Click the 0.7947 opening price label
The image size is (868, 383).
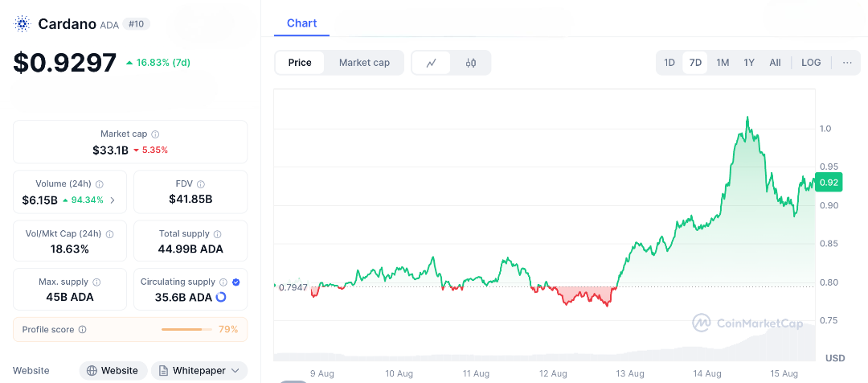[x=293, y=287]
